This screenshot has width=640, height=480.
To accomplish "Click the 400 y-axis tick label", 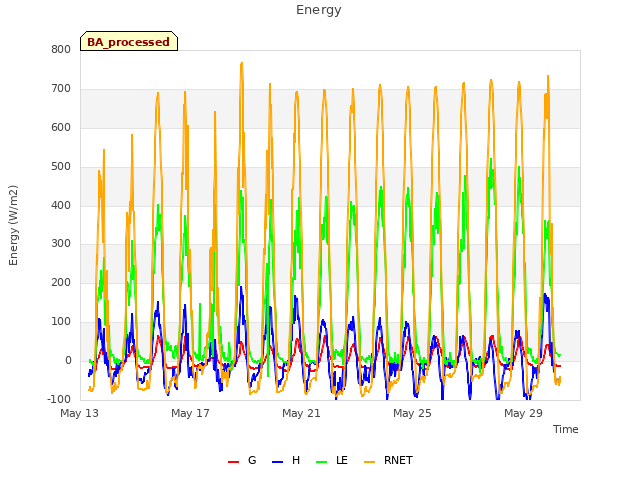I will tap(61, 205).
